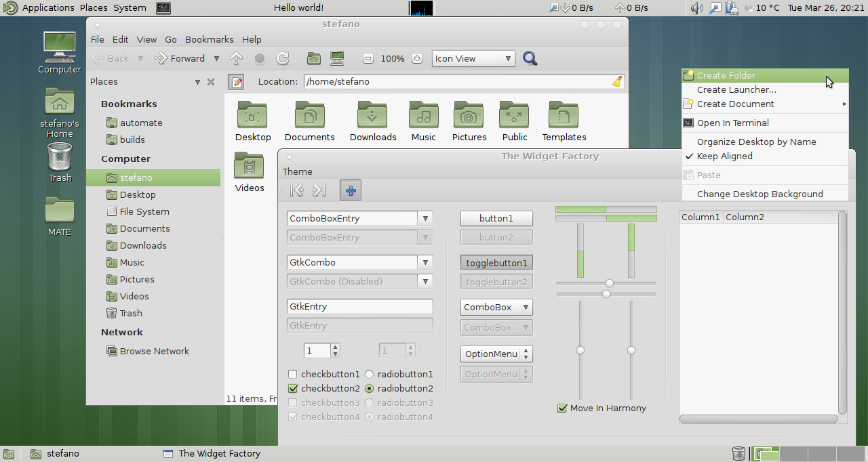The width and height of the screenshot is (868, 462).
Task: Click the Forward navigation button
Action: click(181, 58)
